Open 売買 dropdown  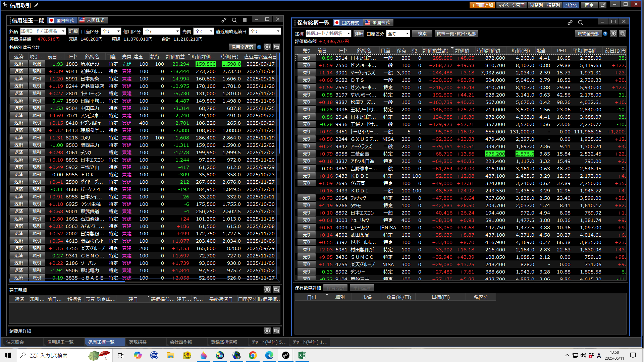pyautogui.click(x=203, y=31)
